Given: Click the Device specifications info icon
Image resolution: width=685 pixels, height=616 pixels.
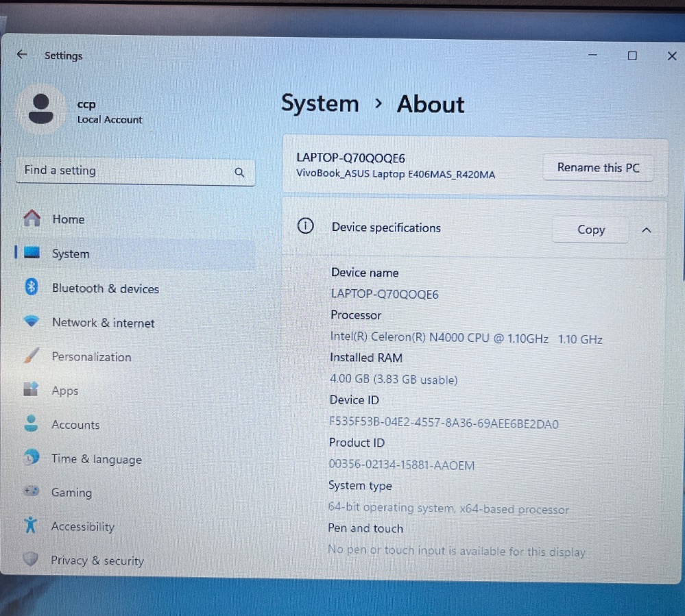Looking at the screenshot, I should 306,227.
